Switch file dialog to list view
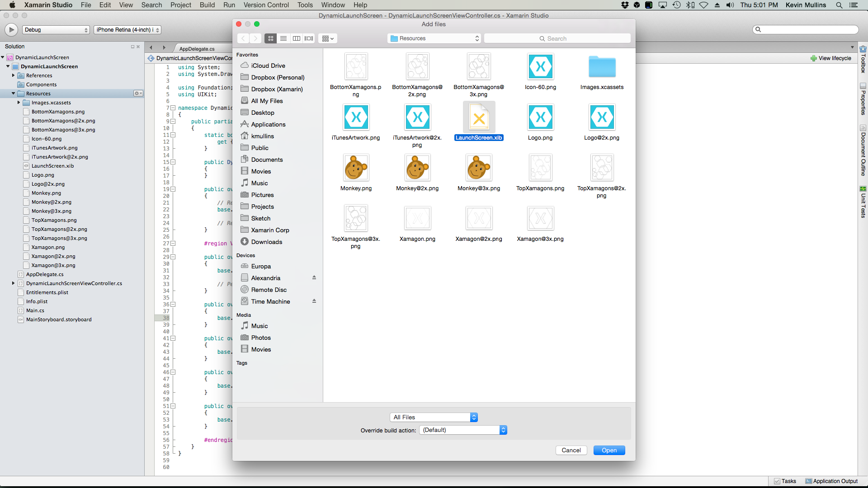The height and width of the screenshot is (488, 868). point(283,38)
